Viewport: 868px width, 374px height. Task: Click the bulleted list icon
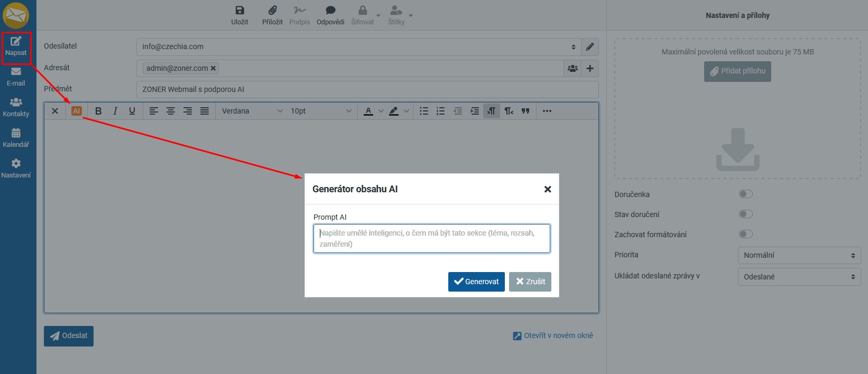424,111
